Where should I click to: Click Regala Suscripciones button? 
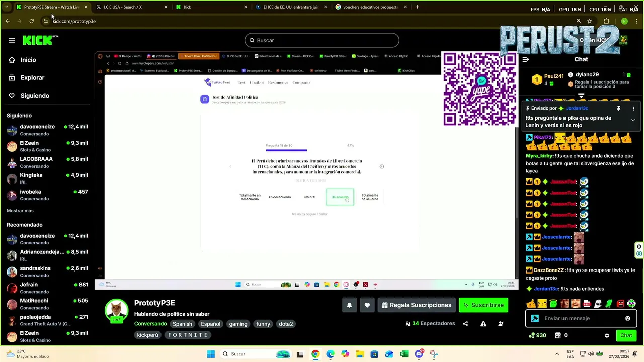click(417, 305)
